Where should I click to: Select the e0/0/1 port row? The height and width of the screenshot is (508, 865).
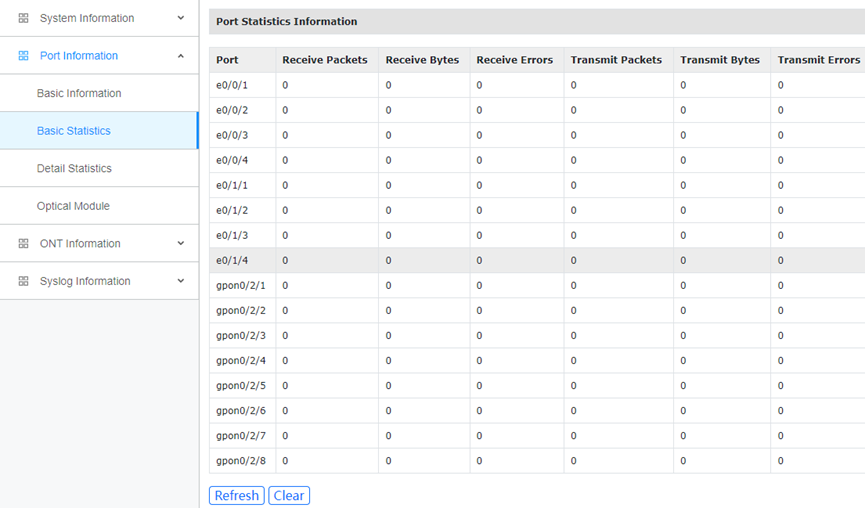(x=232, y=85)
